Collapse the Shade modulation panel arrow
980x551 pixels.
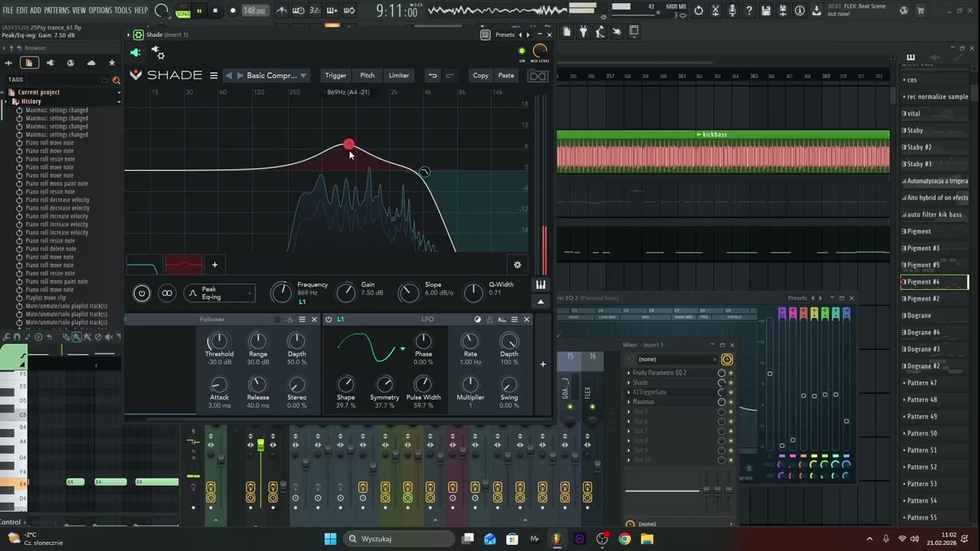click(x=541, y=302)
